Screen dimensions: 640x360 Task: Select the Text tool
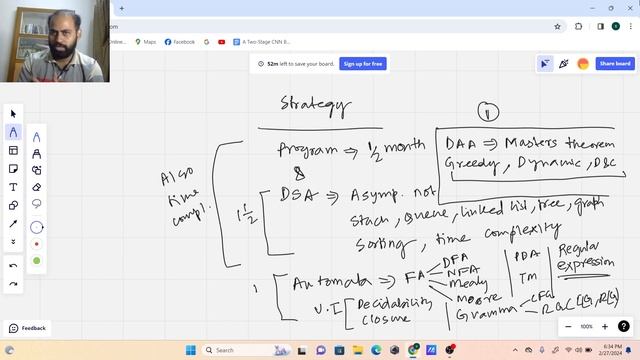click(13, 187)
